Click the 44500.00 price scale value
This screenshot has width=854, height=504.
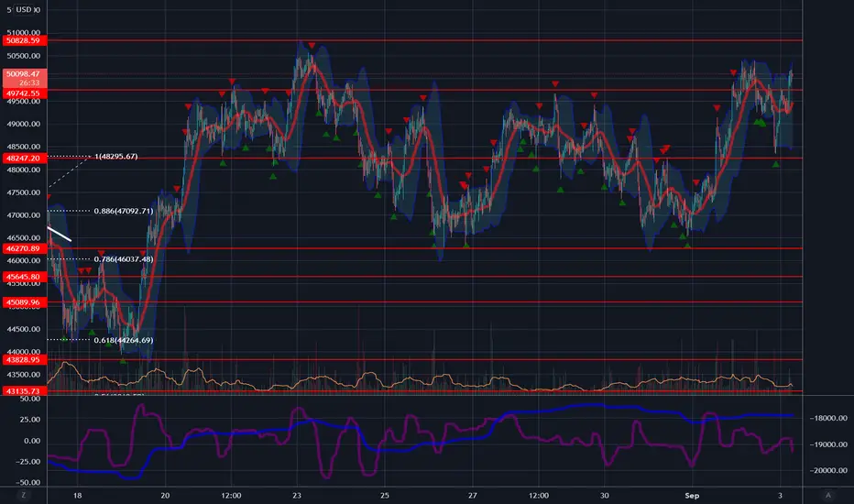coord(24,329)
